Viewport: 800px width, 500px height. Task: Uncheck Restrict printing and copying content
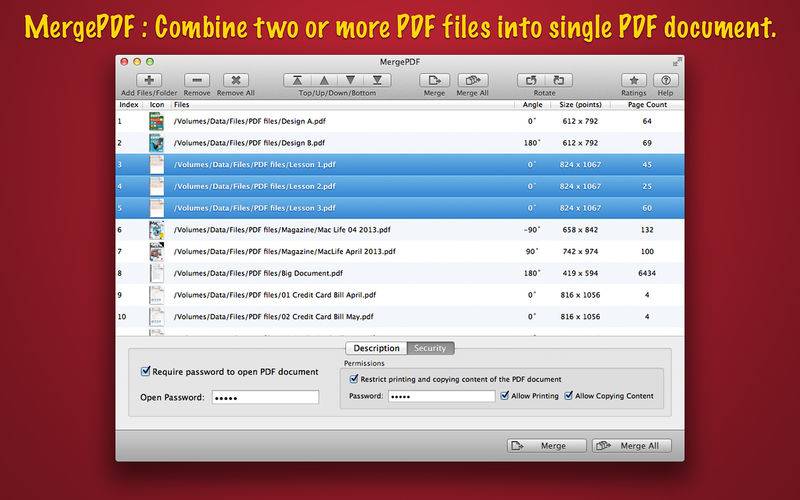354,379
